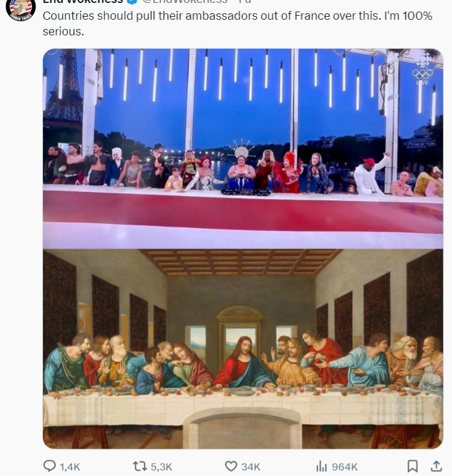452x476 pixels.
Task: Open the End Wokeness display name link
Action: point(83,1)
